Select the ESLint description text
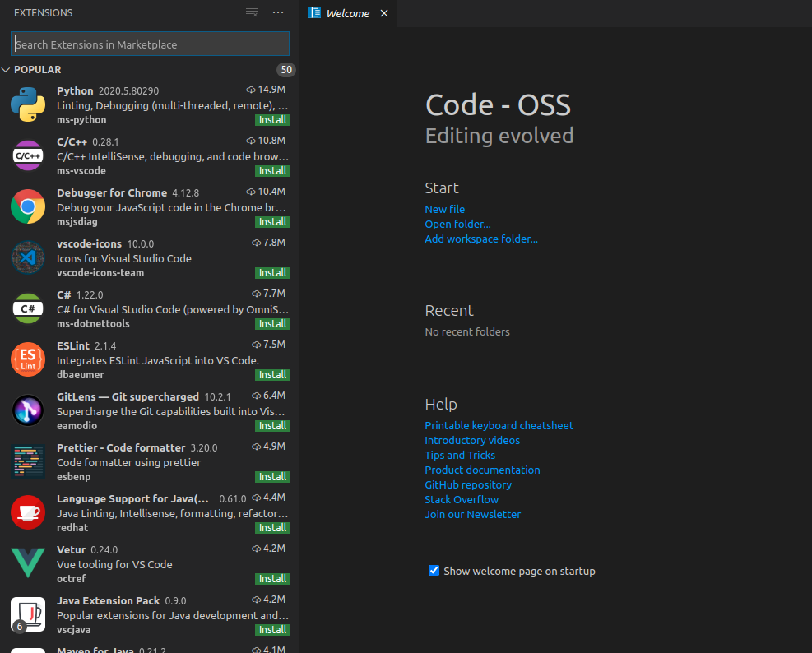812x653 pixels. (x=158, y=360)
